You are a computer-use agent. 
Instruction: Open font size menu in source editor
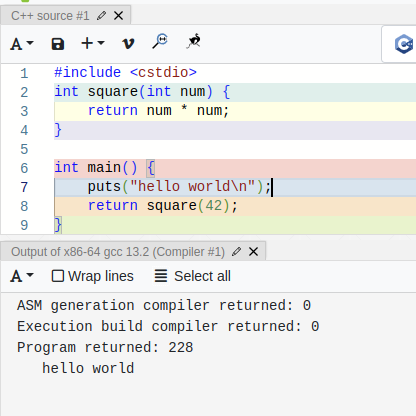(22, 44)
